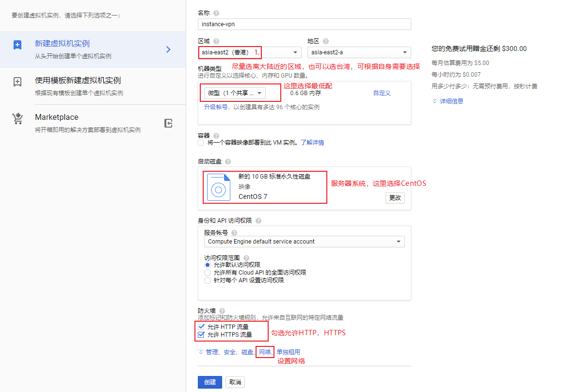Open the 磁盘 section link

point(247,352)
